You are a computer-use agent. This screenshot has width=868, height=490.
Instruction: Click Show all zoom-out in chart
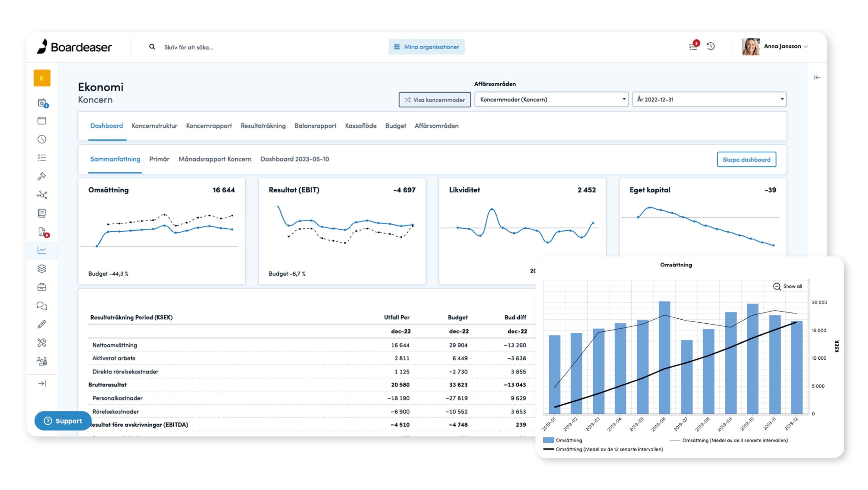click(x=788, y=286)
